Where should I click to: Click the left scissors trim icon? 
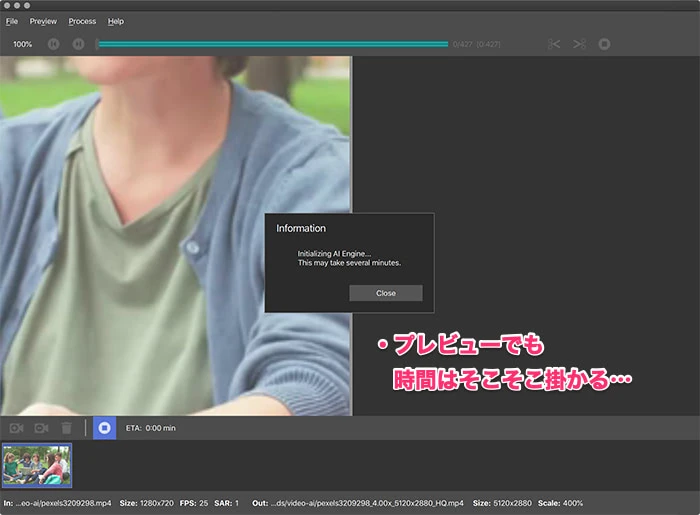[554, 44]
